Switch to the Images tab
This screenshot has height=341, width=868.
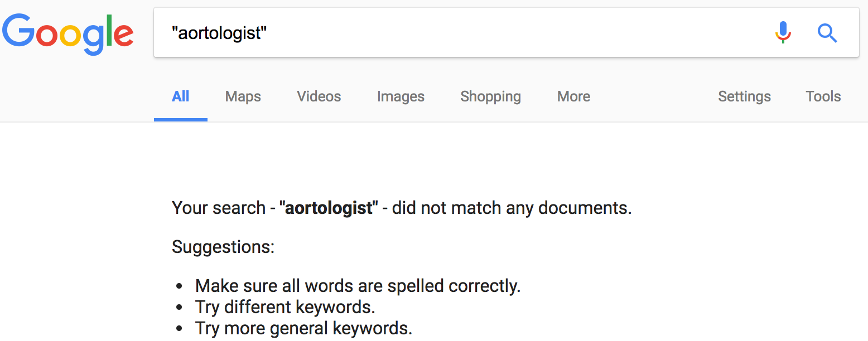click(x=401, y=96)
